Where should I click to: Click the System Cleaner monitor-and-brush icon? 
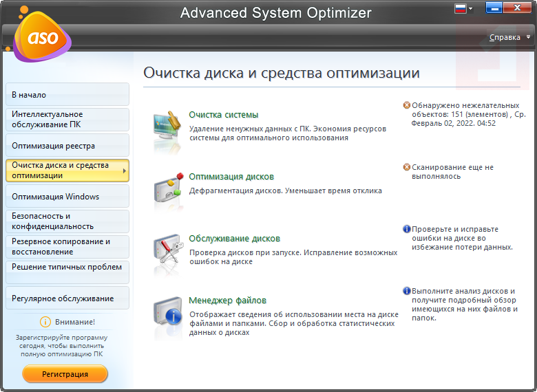tap(167, 127)
